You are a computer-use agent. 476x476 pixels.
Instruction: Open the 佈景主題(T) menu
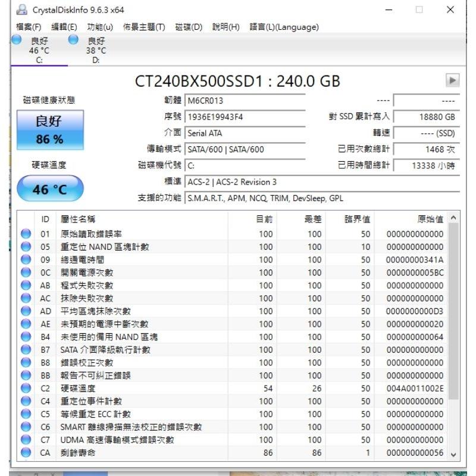pos(144,27)
